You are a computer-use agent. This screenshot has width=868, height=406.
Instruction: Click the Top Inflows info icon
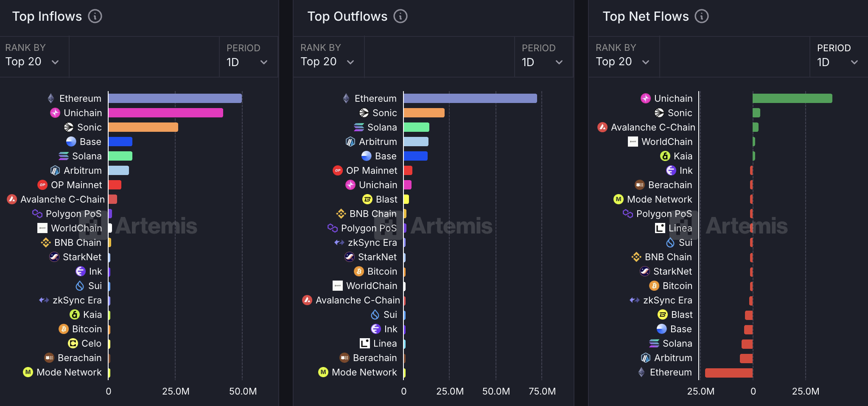tap(95, 16)
